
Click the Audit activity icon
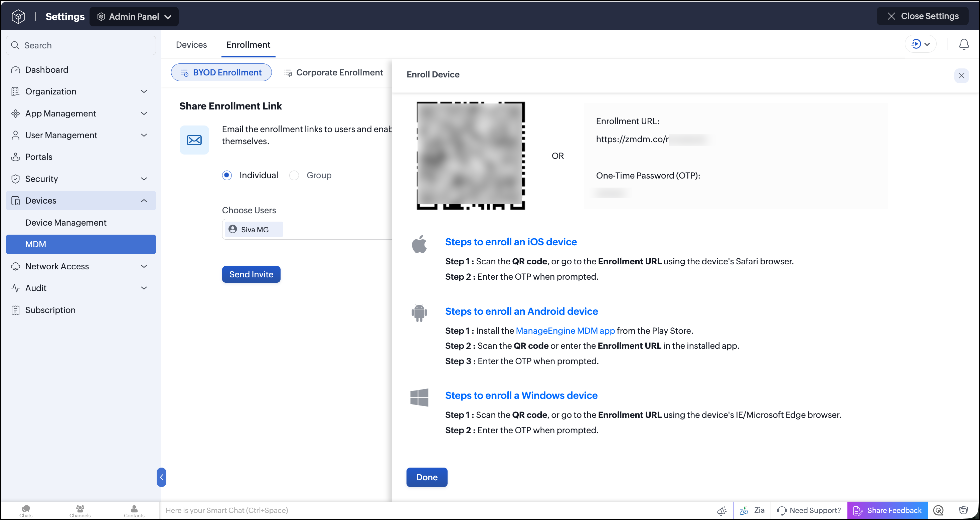click(16, 288)
